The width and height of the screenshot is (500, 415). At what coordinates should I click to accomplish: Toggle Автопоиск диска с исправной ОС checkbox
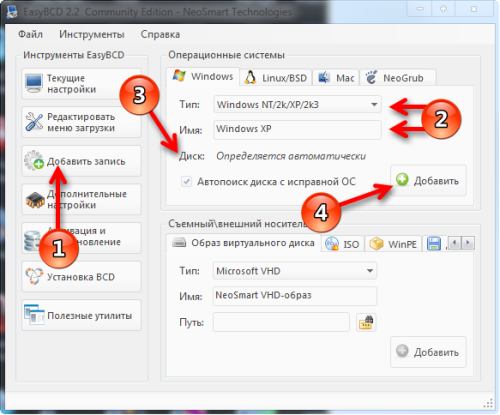tap(186, 182)
